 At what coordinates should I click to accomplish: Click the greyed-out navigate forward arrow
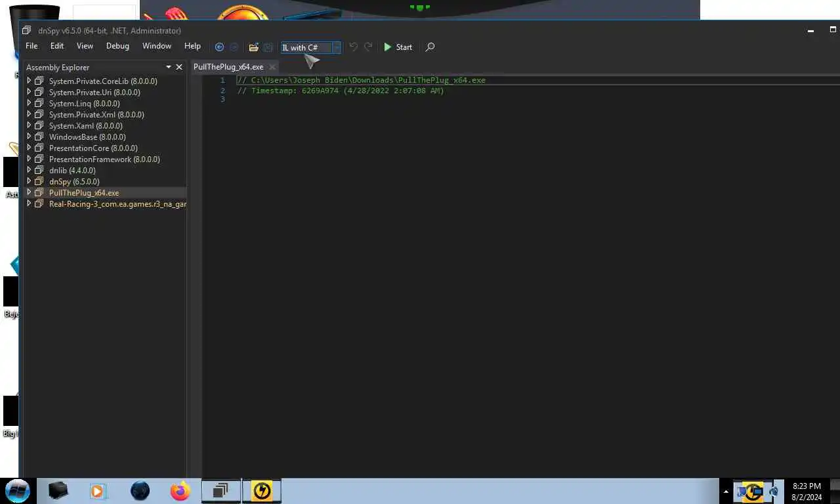234,47
